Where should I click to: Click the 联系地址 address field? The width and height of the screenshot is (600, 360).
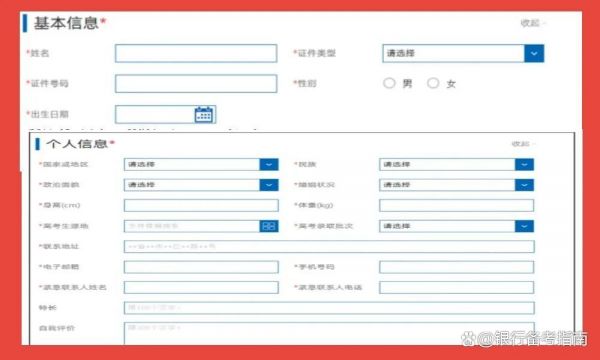pos(329,246)
